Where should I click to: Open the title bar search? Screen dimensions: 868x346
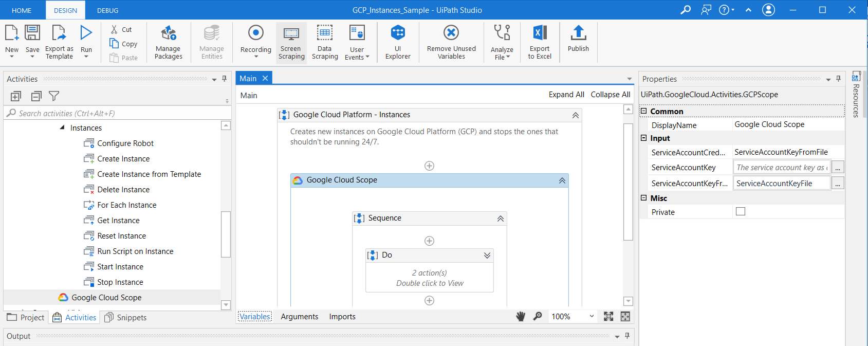point(686,10)
